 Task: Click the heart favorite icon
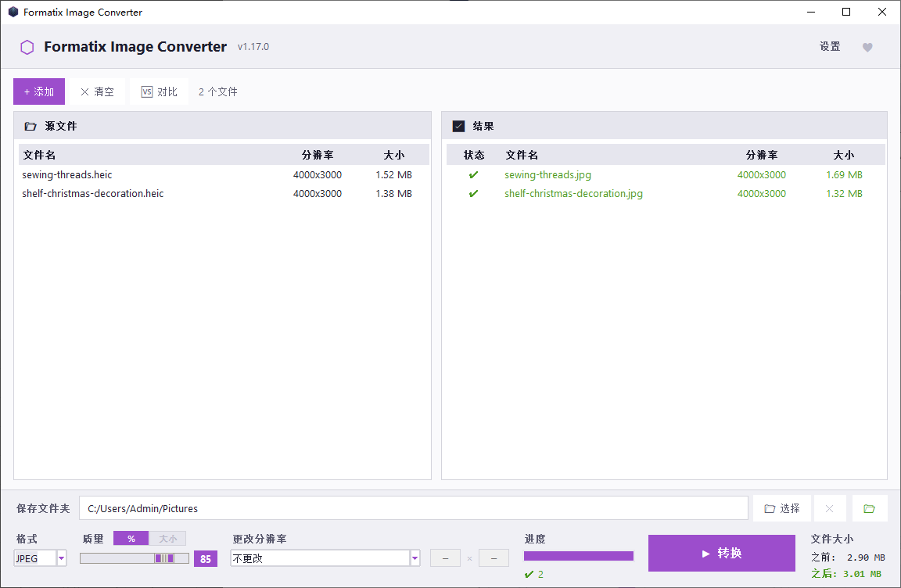click(867, 47)
